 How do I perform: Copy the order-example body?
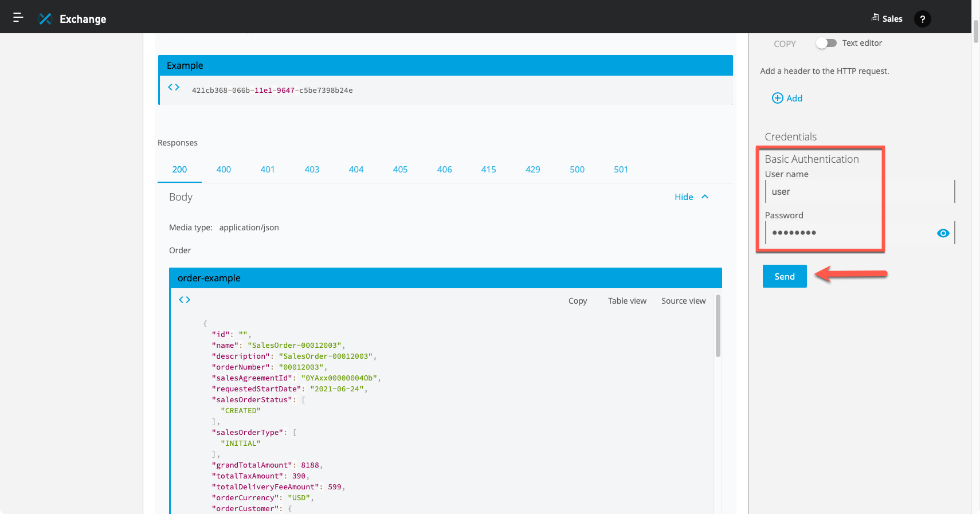pyautogui.click(x=578, y=301)
